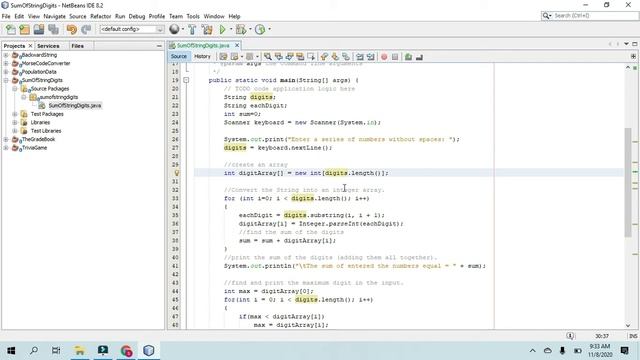Image resolution: width=640 pixels, height=360 pixels.
Task: Click Shift Line Right icon
Action: coord(371,57)
